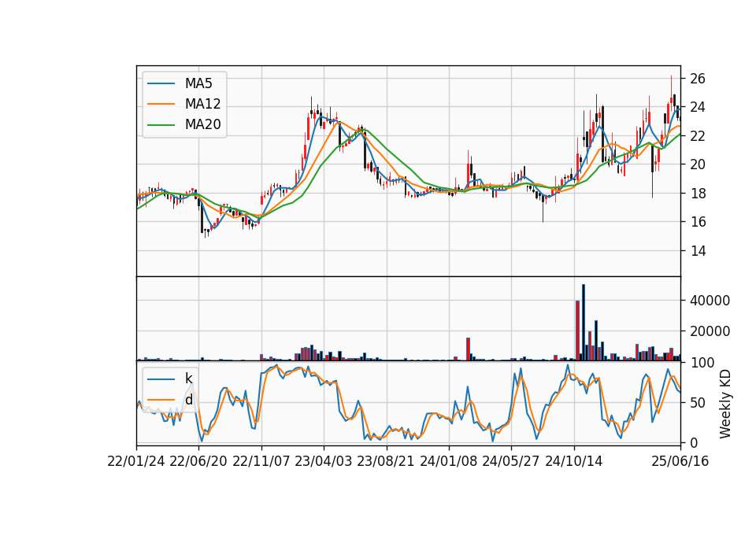Click the price axis value 24
Screen dimensions: 756x543
(x=698, y=107)
